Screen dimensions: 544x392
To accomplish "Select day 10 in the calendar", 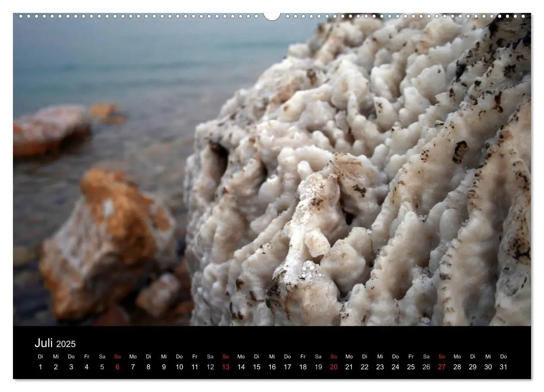I will click(x=179, y=367).
